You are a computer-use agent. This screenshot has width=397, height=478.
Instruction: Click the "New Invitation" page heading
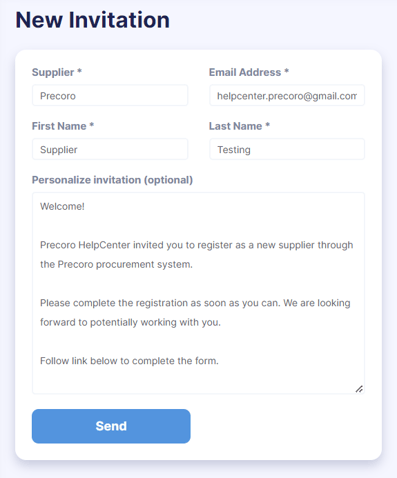point(93,20)
